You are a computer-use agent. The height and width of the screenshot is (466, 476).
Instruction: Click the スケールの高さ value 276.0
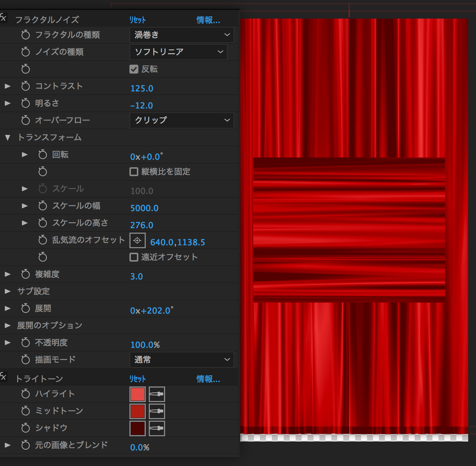(142, 225)
